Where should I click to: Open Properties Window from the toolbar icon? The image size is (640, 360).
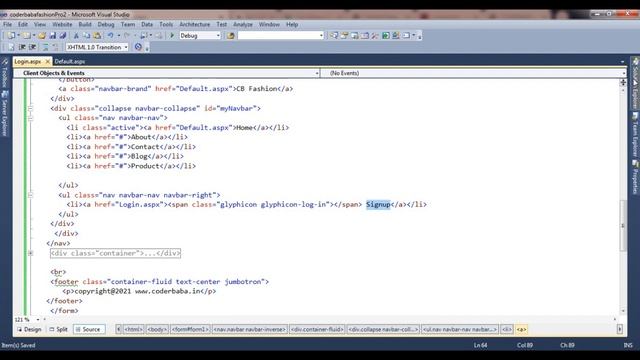point(344,36)
